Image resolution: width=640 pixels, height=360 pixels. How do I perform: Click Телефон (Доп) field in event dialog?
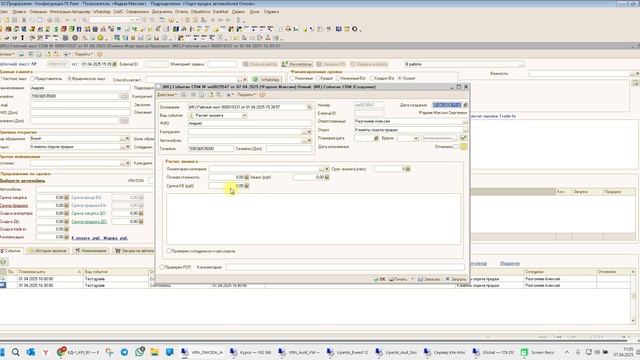(x=289, y=149)
